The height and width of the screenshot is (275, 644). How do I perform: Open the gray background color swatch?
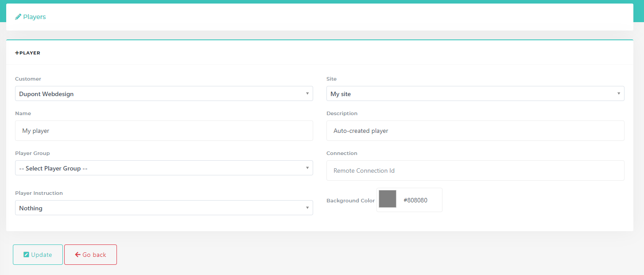[388, 199]
